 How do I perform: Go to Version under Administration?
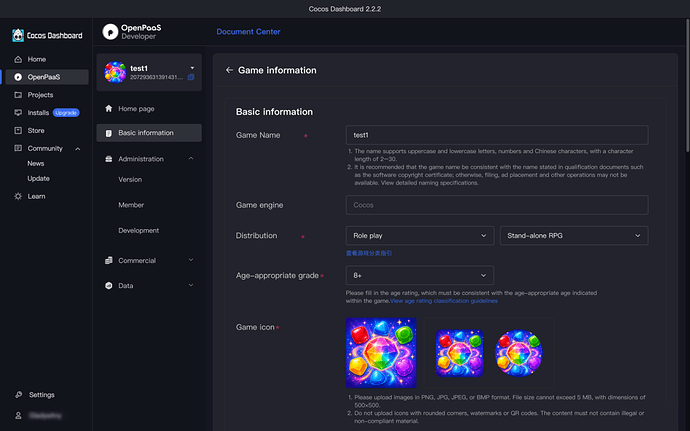pyautogui.click(x=130, y=180)
